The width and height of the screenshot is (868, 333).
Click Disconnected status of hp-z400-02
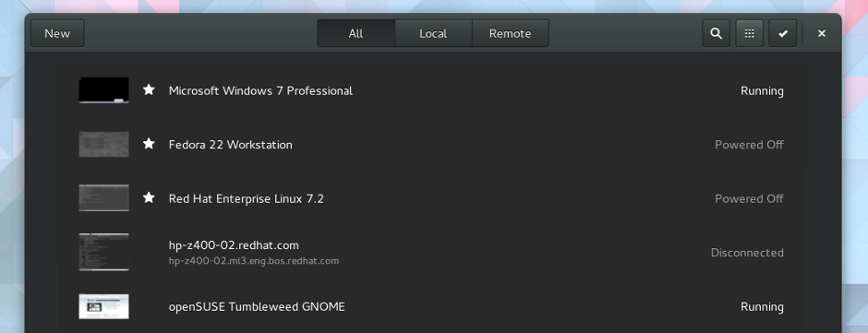point(747,253)
